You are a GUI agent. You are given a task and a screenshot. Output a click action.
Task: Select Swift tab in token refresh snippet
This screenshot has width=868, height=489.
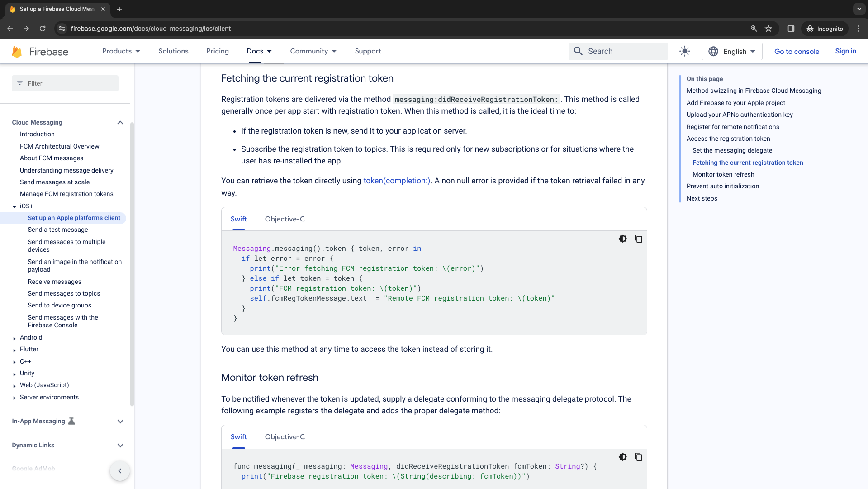click(238, 437)
